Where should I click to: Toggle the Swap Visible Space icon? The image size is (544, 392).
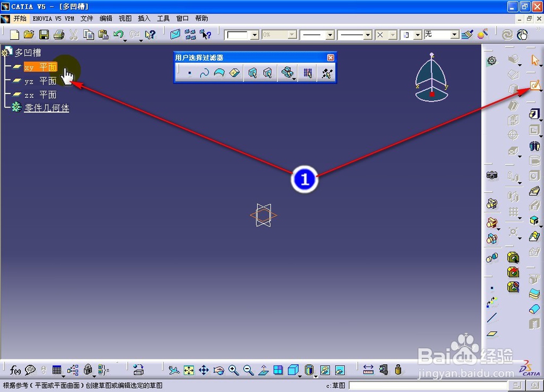(x=340, y=370)
